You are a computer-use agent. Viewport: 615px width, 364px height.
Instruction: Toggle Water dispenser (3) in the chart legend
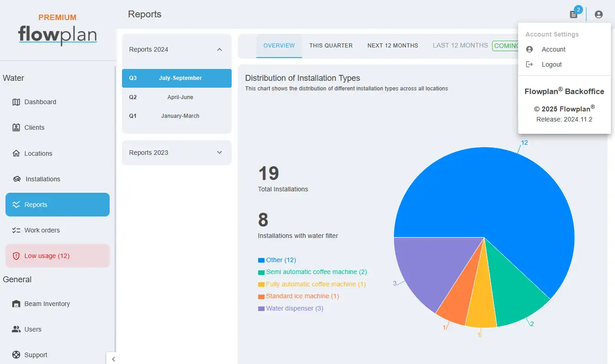[291, 308]
